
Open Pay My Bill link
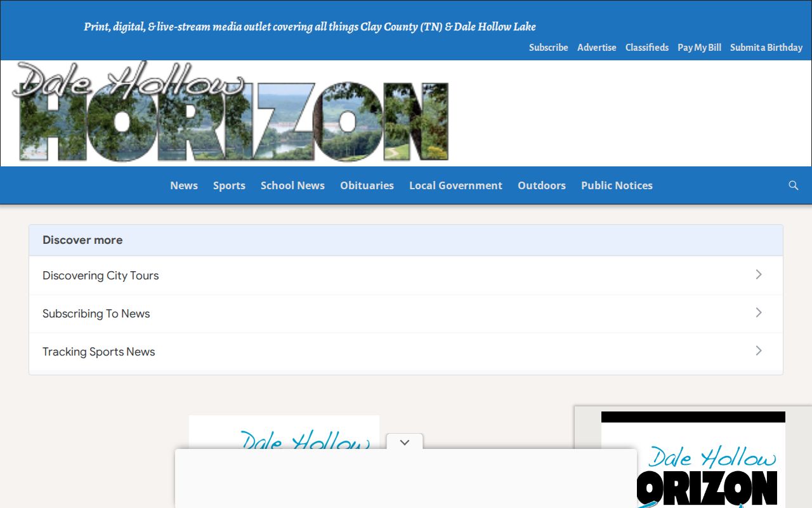(699, 48)
